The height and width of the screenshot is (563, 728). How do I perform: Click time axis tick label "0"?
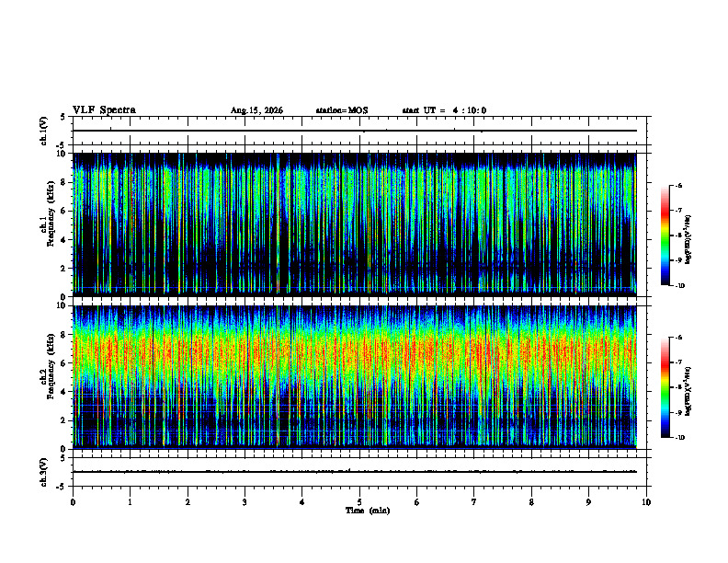73,502
